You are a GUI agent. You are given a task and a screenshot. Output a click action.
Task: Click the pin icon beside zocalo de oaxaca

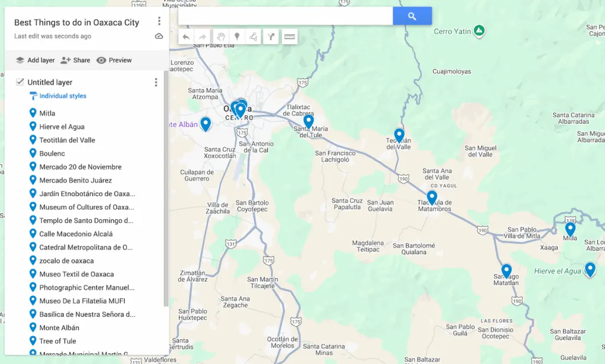click(x=33, y=261)
